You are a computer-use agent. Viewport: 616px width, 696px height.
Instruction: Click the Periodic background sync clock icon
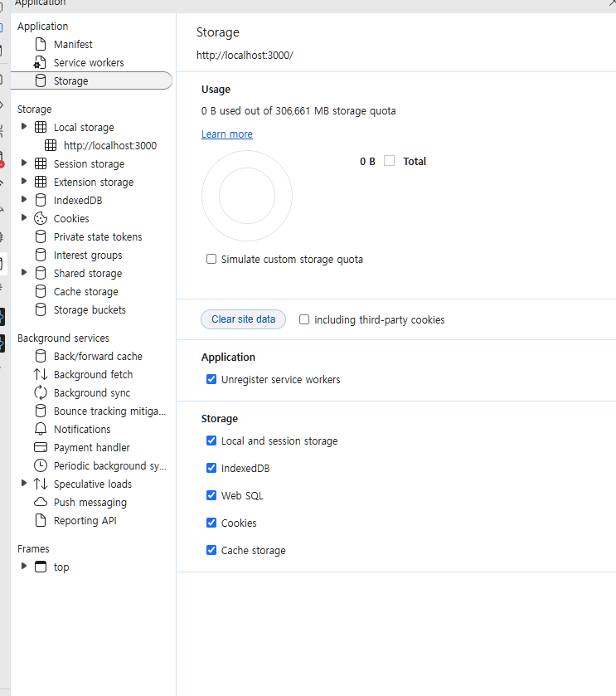[x=41, y=465]
